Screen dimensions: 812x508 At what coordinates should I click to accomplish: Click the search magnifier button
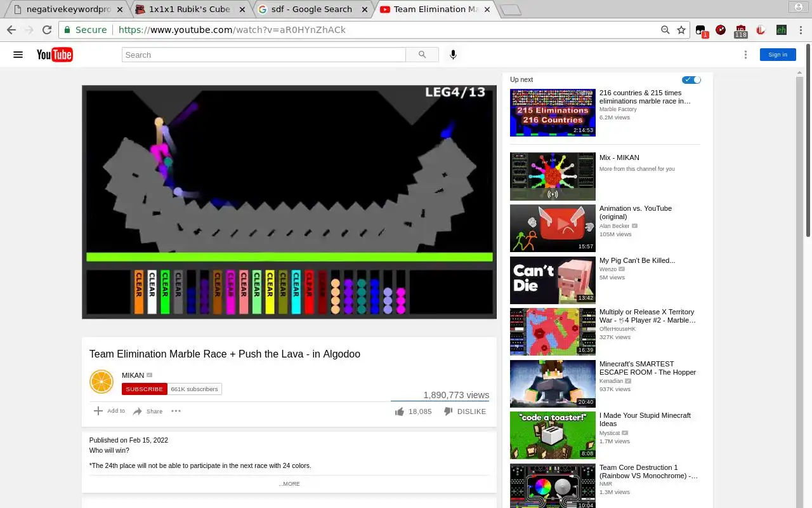(422, 55)
